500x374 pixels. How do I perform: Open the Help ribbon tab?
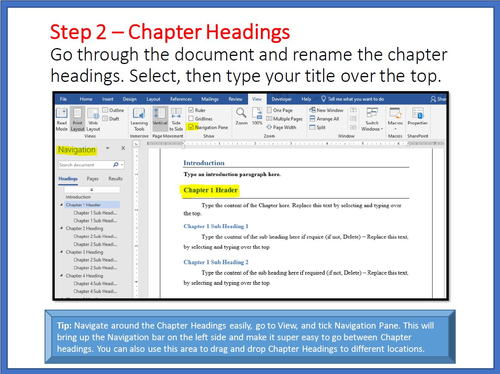tap(306, 99)
